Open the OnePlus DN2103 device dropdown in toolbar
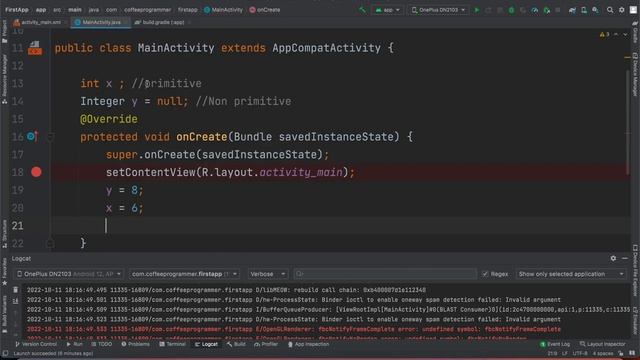Screen dimensions: 640x360 [x=438, y=10]
